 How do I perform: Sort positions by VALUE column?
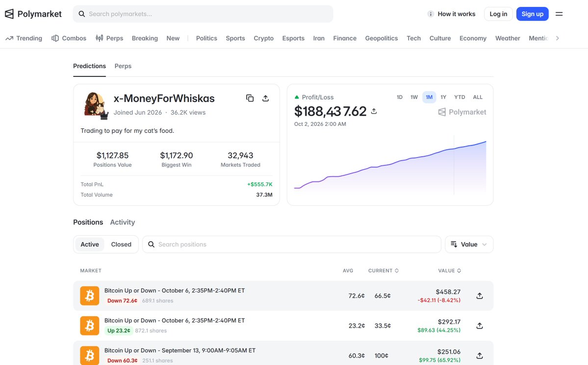click(449, 270)
